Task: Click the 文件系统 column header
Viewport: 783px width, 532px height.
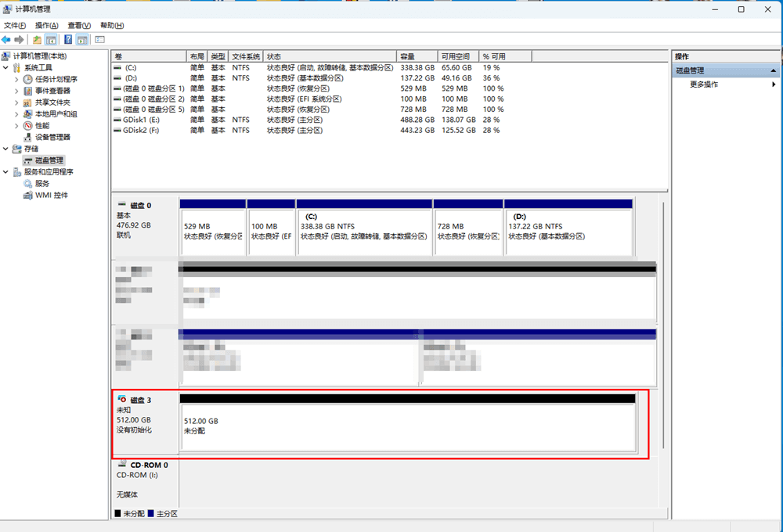Action: click(x=246, y=57)
